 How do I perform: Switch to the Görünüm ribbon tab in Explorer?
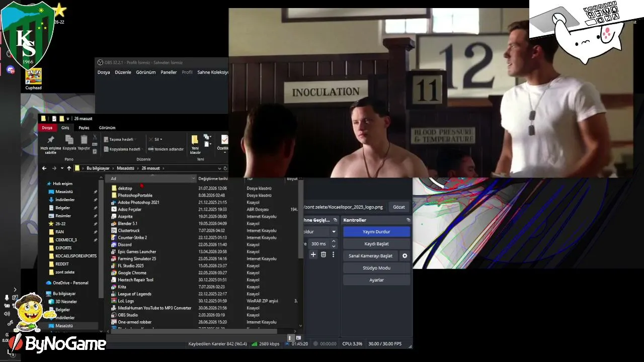pos(107,128)
